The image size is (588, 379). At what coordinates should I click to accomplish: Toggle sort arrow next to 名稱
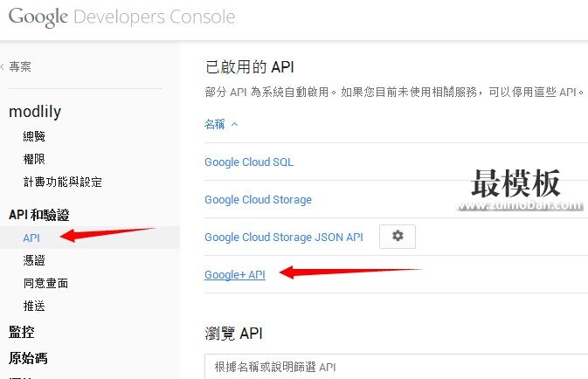235,124
